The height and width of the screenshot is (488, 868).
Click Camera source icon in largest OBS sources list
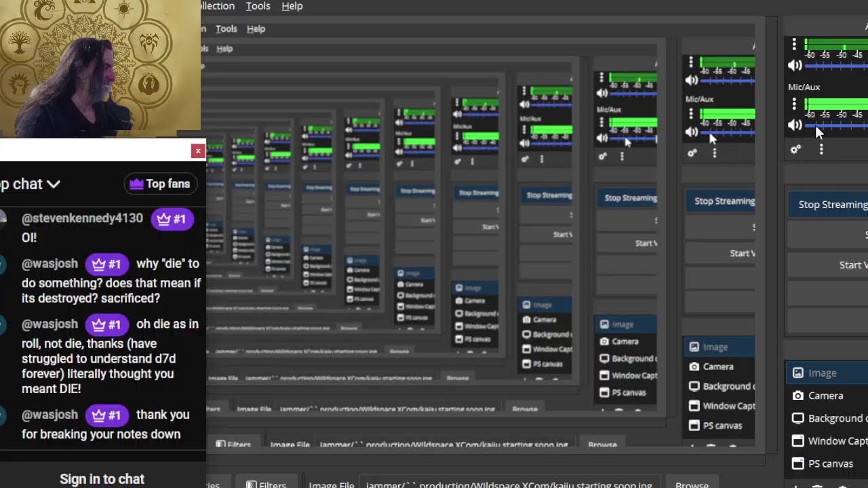798,396
